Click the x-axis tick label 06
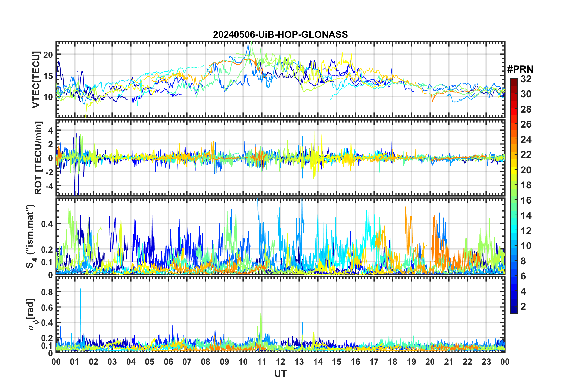Viewport: 561px width, 392px height. [x=168, y=362]
